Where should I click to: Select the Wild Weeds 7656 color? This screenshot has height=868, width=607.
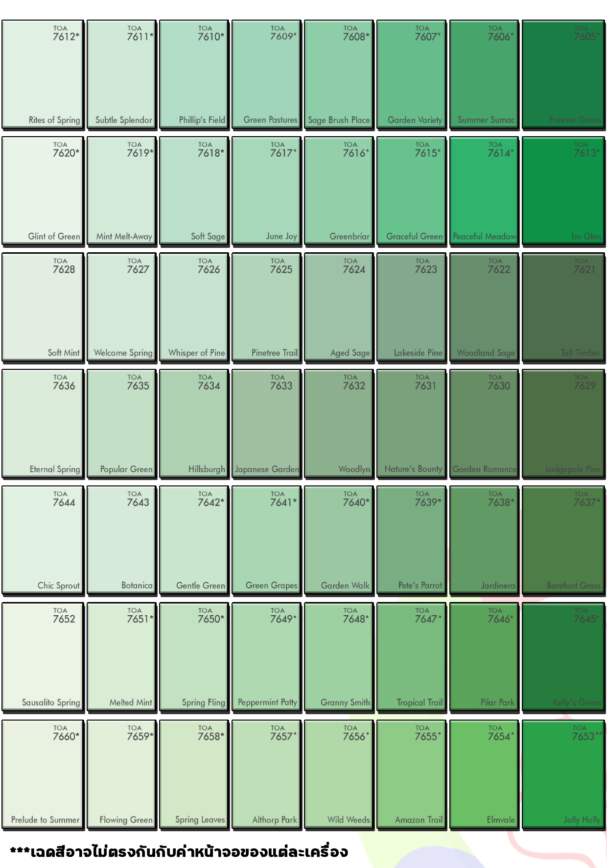pos(339,774)
